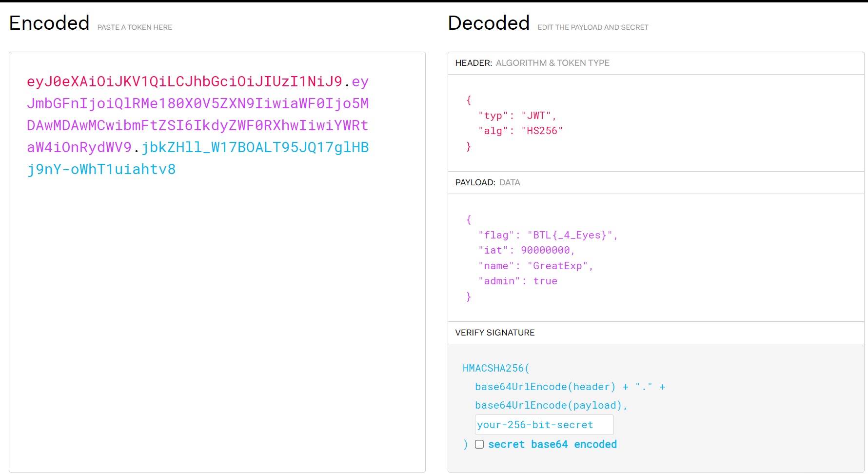
Task: Click the blue signature segment starting jbkZHll_W17
Action: (255, 147)
